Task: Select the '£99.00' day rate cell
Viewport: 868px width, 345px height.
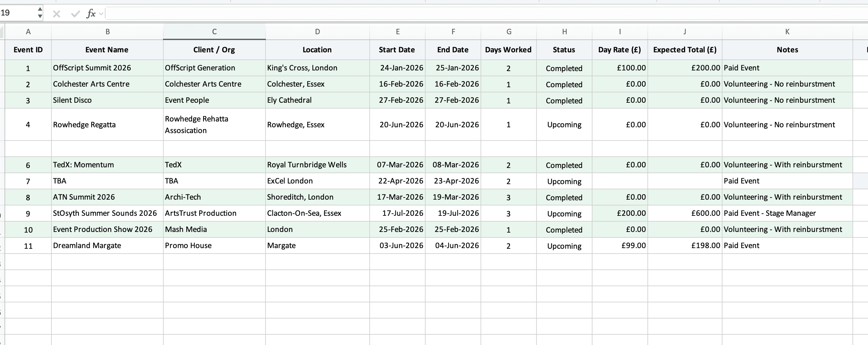Action: pos(620,246)
